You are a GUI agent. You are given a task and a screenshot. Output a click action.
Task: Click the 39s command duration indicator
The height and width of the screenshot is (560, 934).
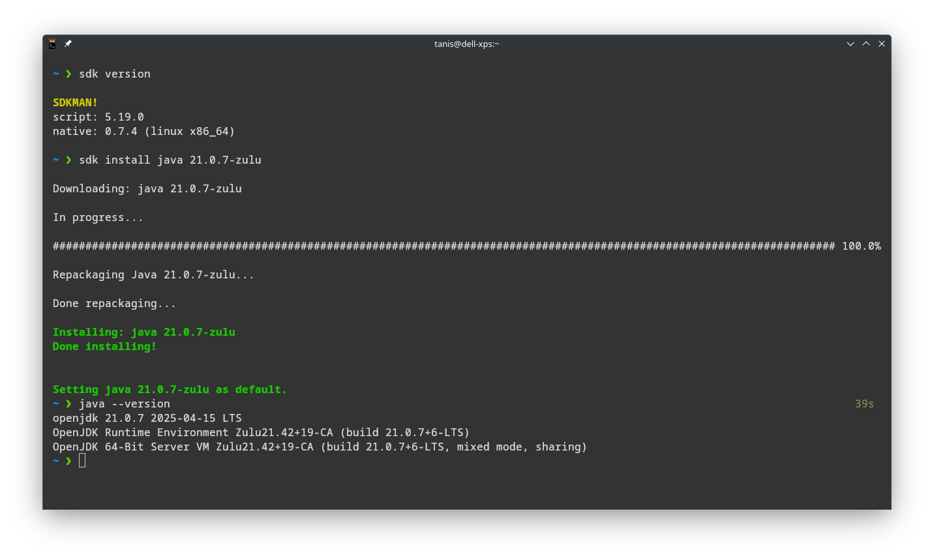(x=864, y=404)
